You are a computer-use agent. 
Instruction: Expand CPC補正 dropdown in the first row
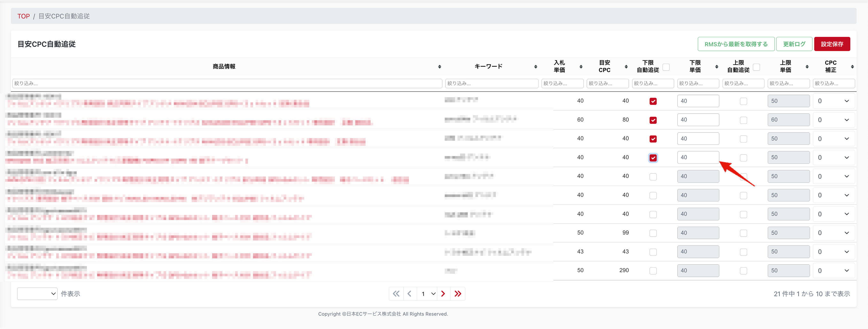coord(834,101)
